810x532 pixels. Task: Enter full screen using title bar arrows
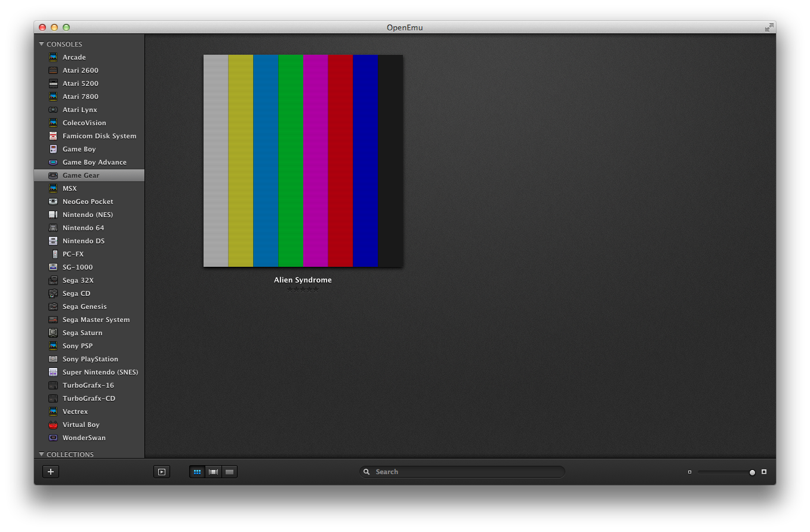click(769, 27)
